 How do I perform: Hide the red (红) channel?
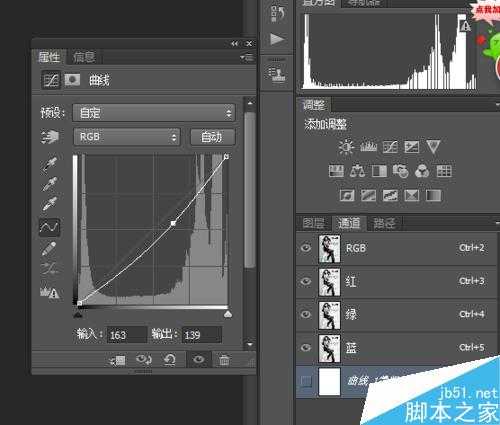pos(306,281)
